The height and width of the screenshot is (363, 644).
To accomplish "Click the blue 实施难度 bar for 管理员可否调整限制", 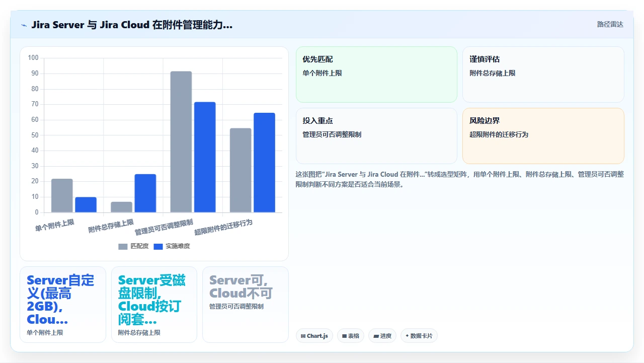I will tap(205, 157).
